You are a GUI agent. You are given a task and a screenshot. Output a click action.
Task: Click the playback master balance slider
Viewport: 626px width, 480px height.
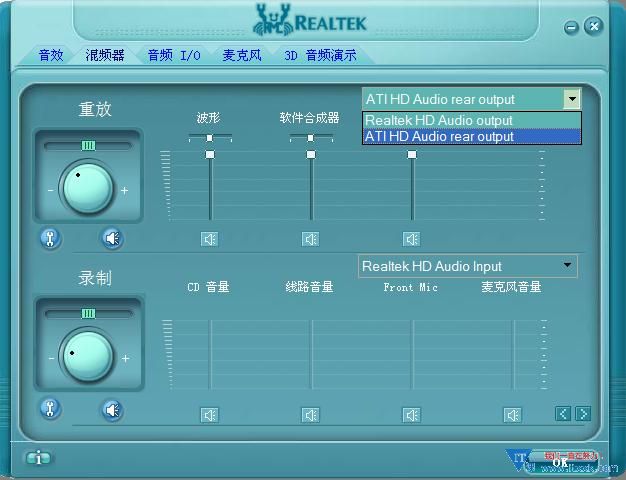tap(88, 146)
